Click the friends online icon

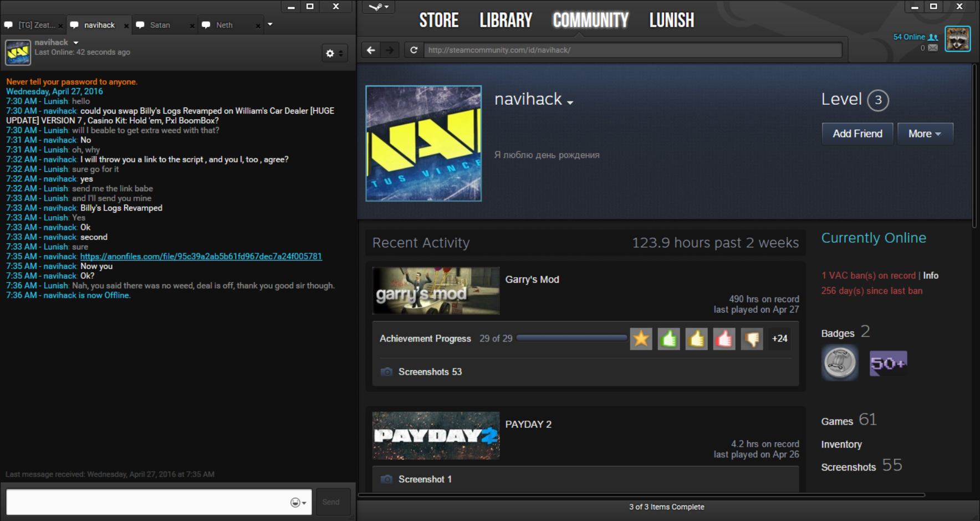[x=933, y=37]
